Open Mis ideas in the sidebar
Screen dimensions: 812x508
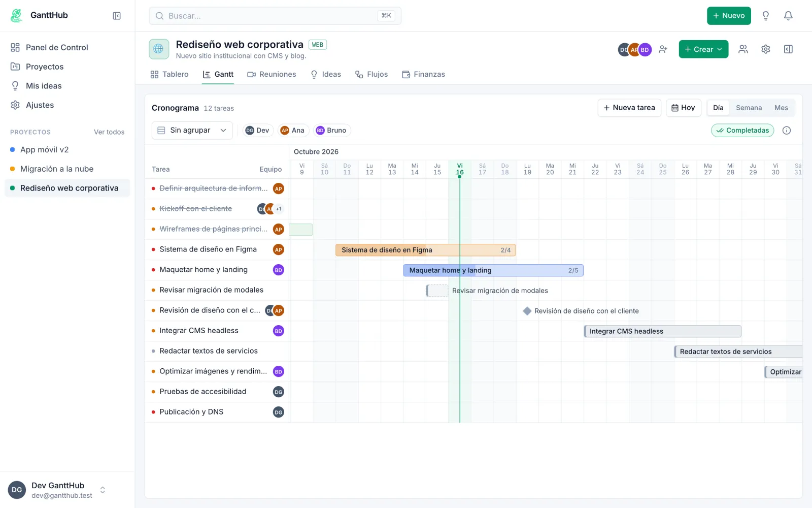[67, 86]
